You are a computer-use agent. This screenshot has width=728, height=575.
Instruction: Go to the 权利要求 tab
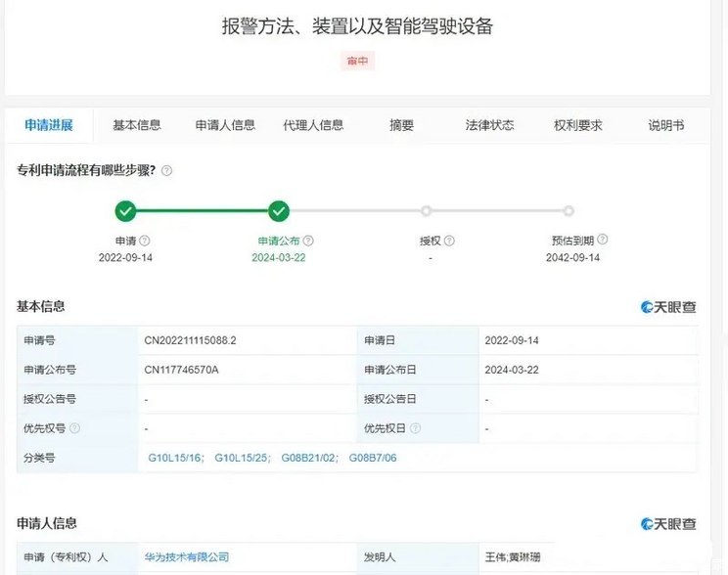(x=578, y=125)
